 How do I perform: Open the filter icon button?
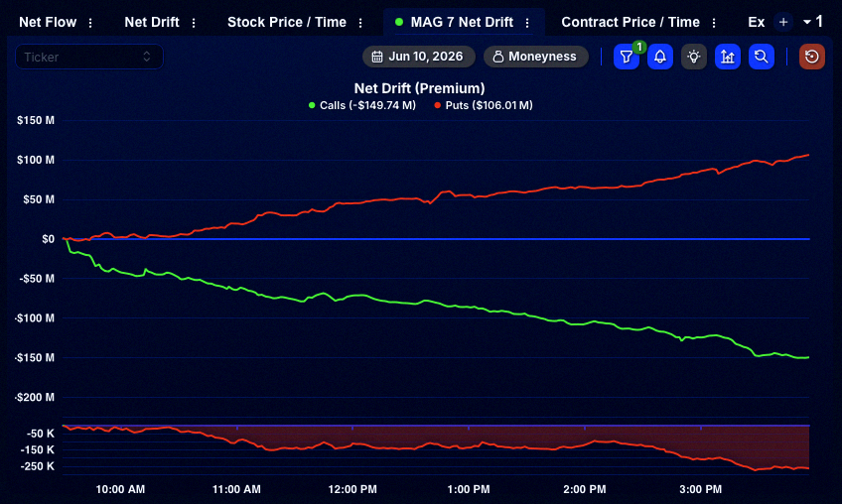point(627,57)
